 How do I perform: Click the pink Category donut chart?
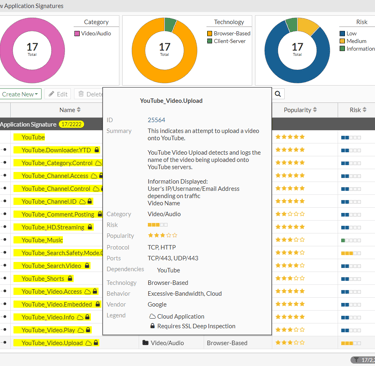click(x=32, y=50)
